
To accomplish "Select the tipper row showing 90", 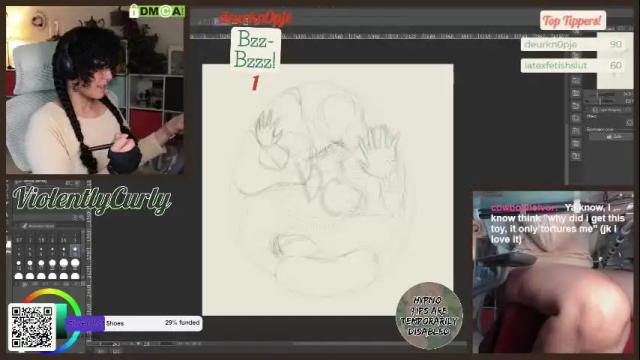I will [x=573, y=44].
